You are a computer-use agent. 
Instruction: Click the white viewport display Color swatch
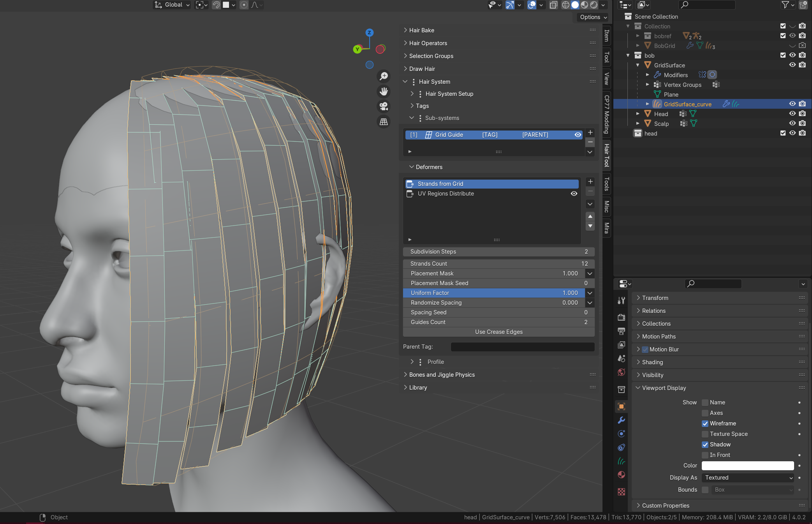[x=747, y=466]
